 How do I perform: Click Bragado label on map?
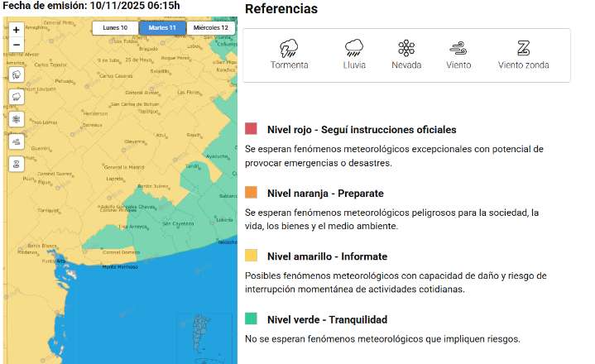(148, 49)
